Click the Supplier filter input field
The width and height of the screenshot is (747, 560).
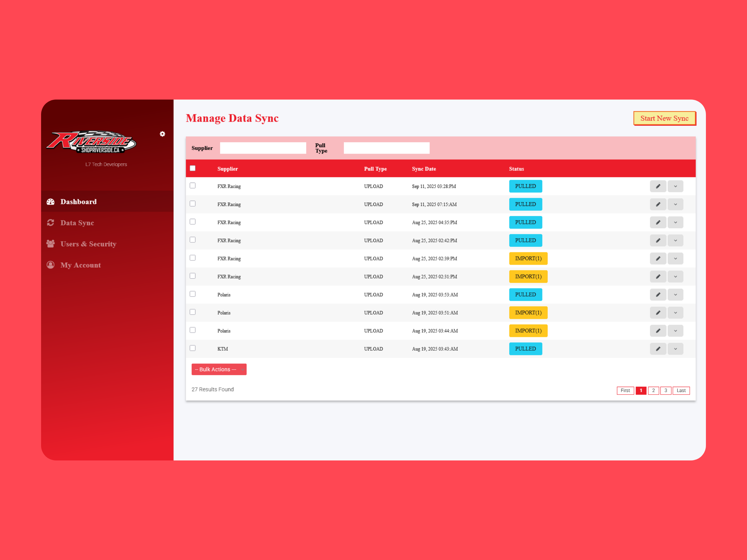click(x=263, y=148)
